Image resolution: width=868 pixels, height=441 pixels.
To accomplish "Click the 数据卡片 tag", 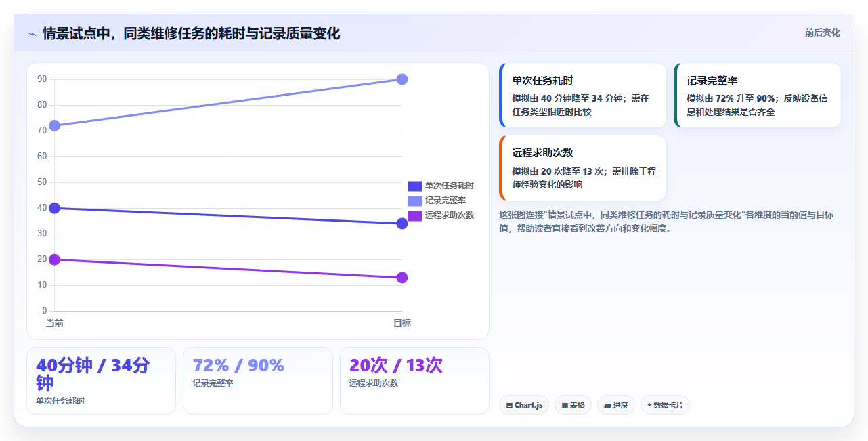I will (665, 405).
